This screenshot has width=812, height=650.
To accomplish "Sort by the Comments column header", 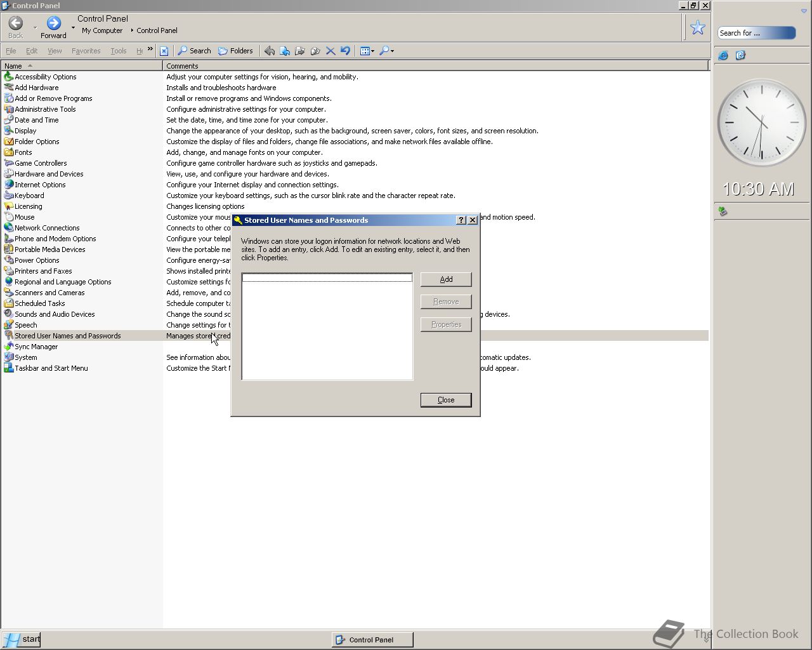I will tap(436, 65).
